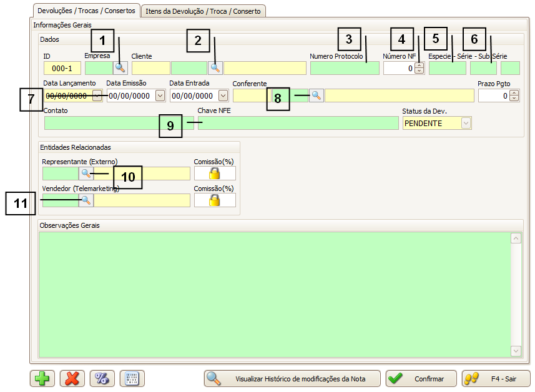Toggle the Representante commission padlock
The image size is (535, 392).
click(215, 174)
